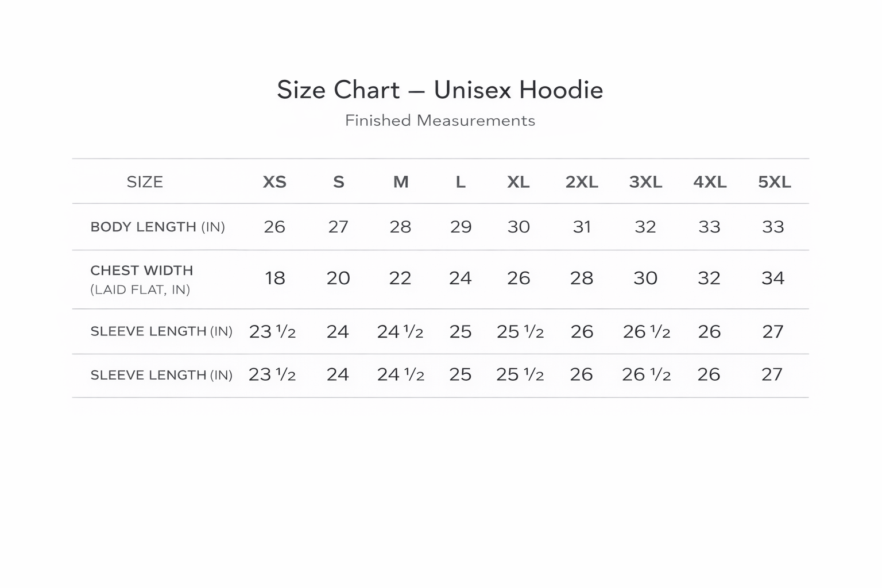Select the M size column header
Viewport: 882px width, 588px height.
(401, 182)
